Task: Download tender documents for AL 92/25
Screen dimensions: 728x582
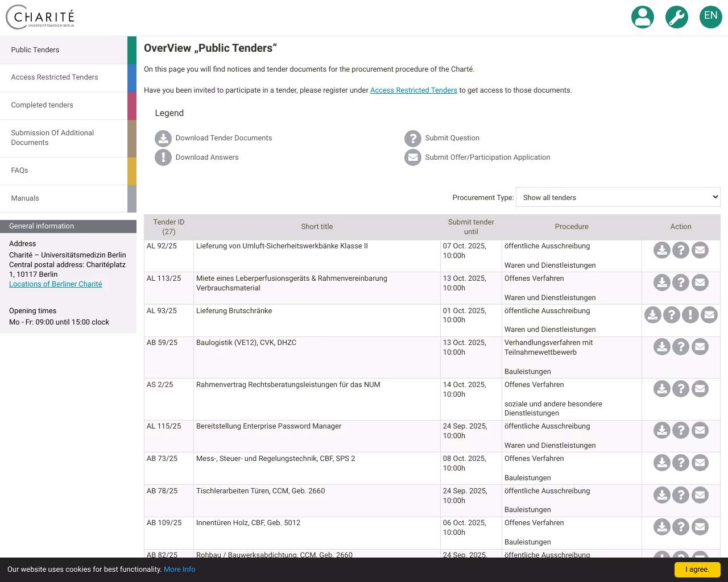Action: pos(662,250)
